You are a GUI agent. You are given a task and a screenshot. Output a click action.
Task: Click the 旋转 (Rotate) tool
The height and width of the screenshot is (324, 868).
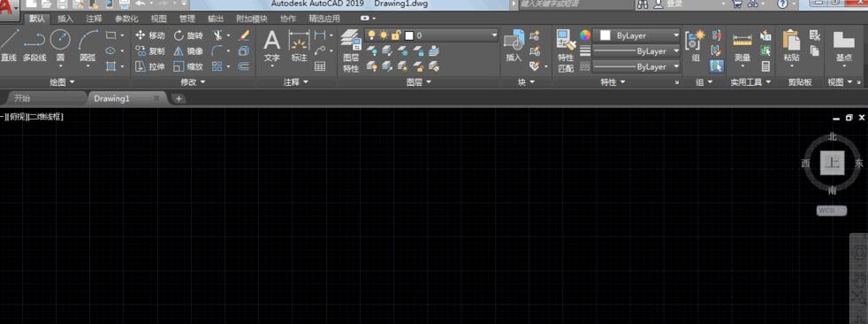188,35
